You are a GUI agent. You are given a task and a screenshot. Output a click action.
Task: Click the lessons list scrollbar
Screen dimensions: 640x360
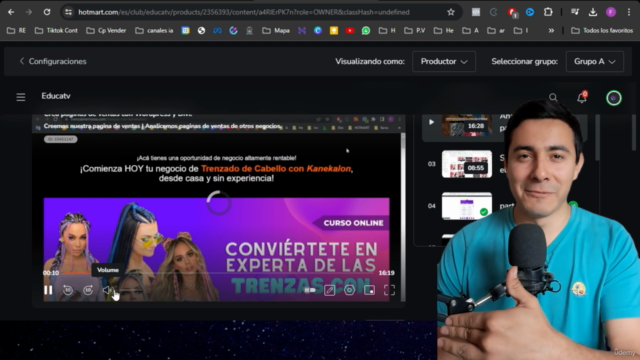(x=597, y=138)
